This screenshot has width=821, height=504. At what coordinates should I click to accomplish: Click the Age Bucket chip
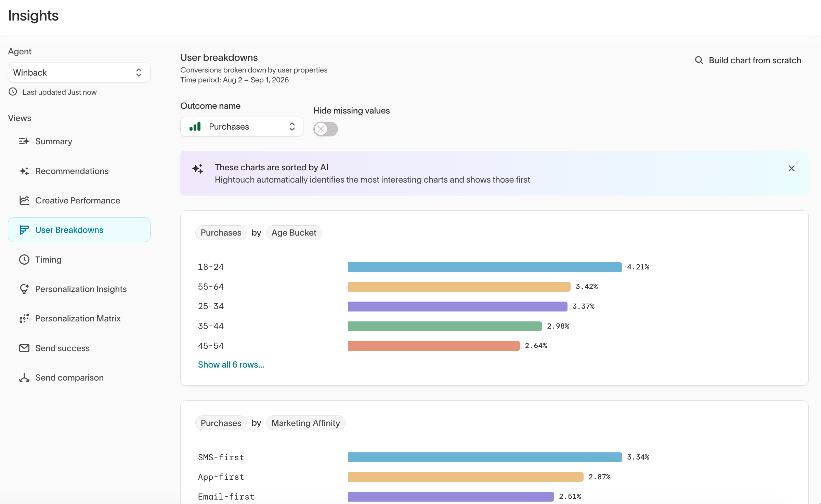[294, 233]
